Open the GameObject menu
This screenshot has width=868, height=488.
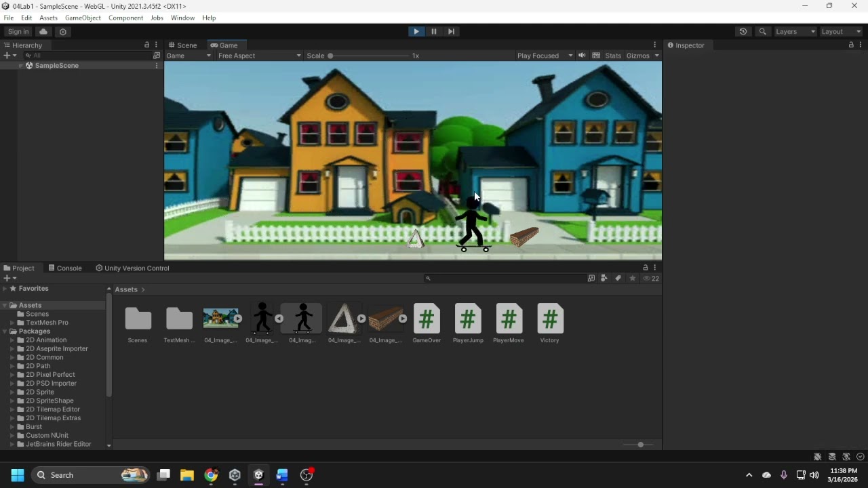tap(83, 18)
